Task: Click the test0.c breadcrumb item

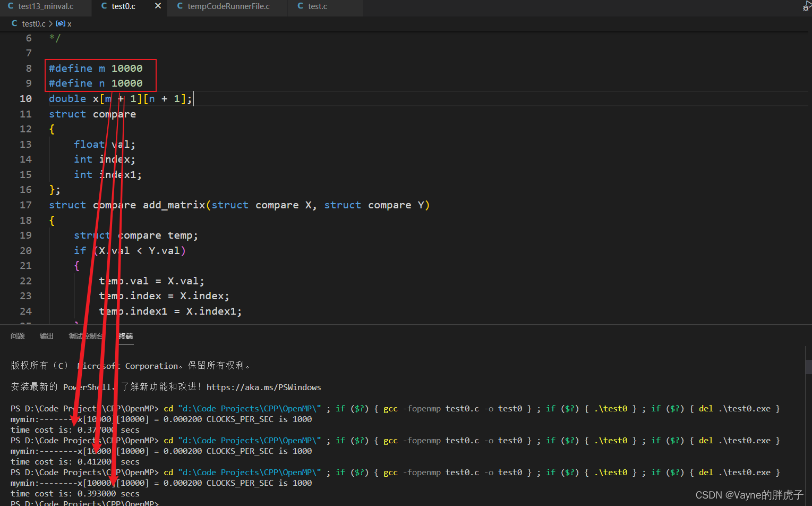Action: point(33,23)
